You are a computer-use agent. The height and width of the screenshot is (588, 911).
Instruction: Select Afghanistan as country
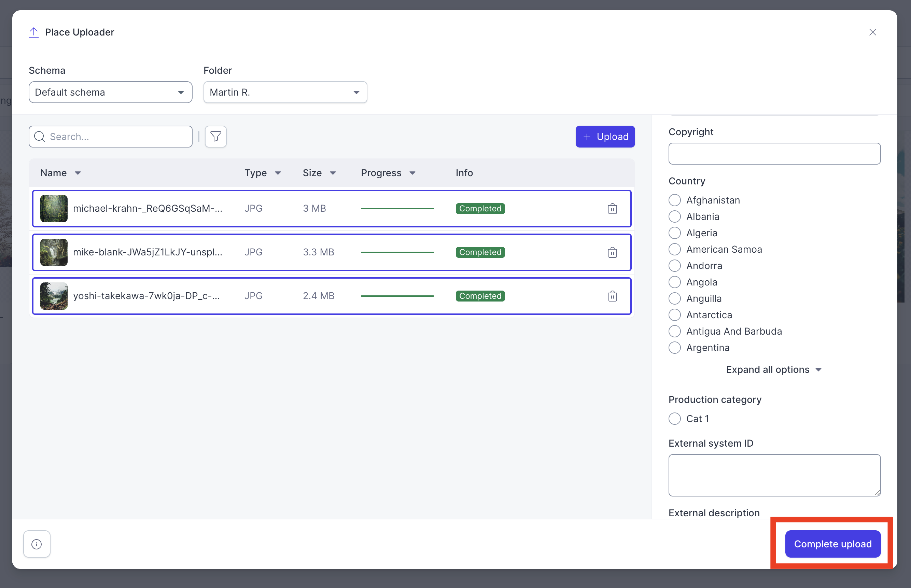[x=675, y=200]
